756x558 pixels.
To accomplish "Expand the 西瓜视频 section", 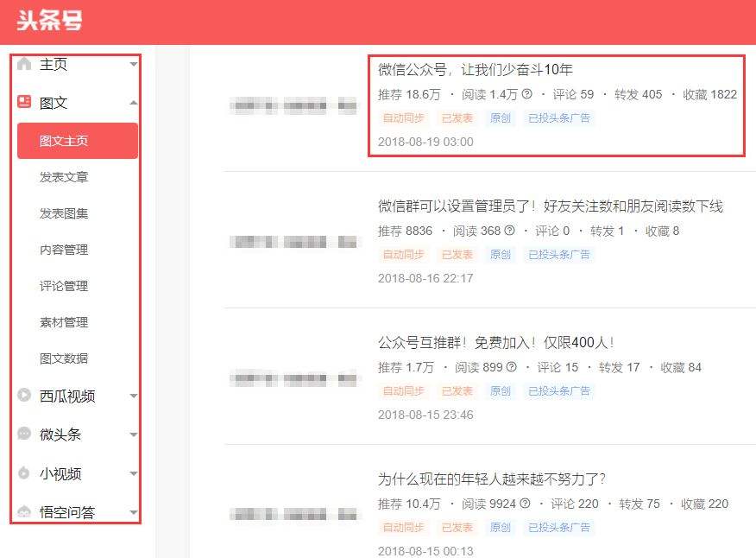I will click(135, 396).
